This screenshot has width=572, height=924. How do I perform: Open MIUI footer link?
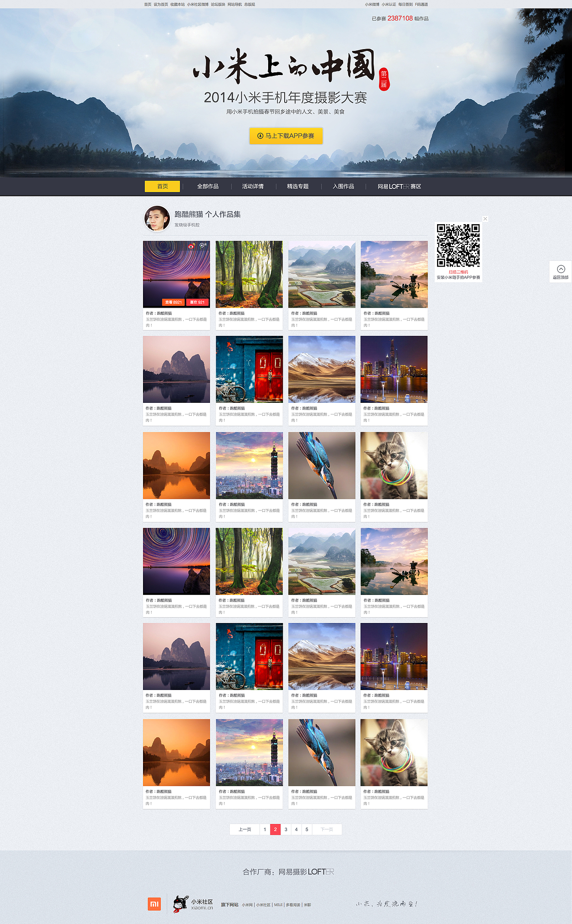[x=278, y=905]
